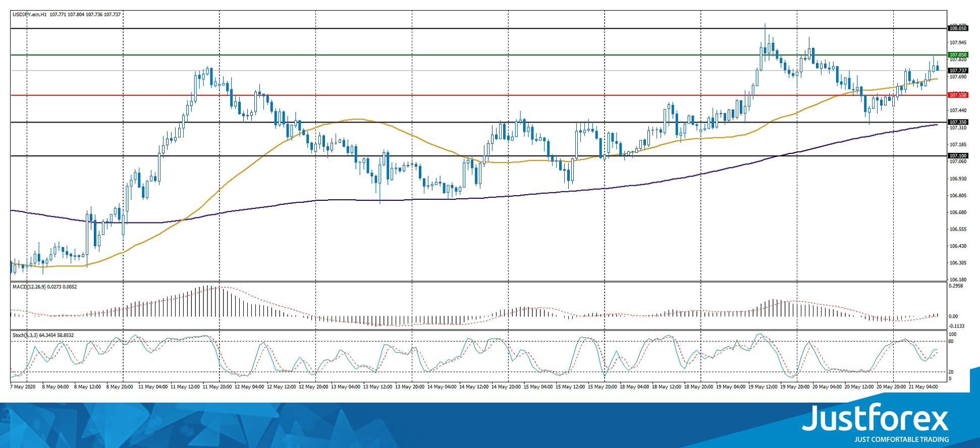The width and height of the screenshot is (980, 448).
Task: Select the 107.060 price axis value
Action: pos(958,161)
